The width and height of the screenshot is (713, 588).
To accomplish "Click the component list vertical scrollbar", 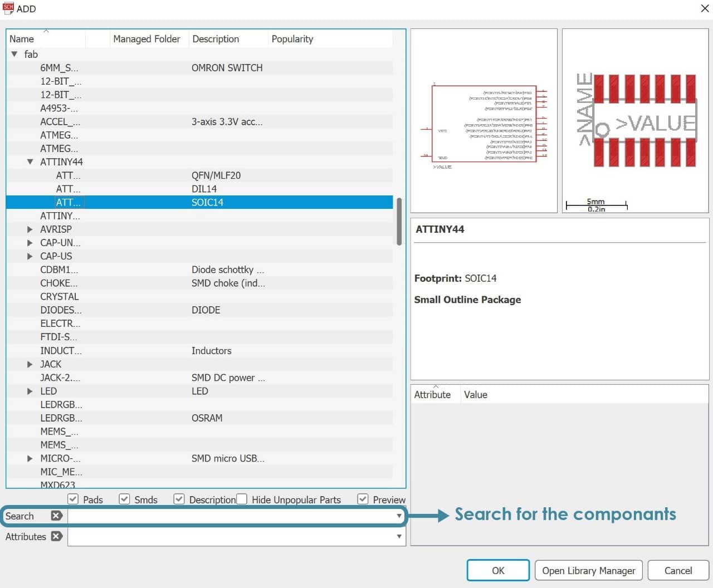I will coord(399,221).
